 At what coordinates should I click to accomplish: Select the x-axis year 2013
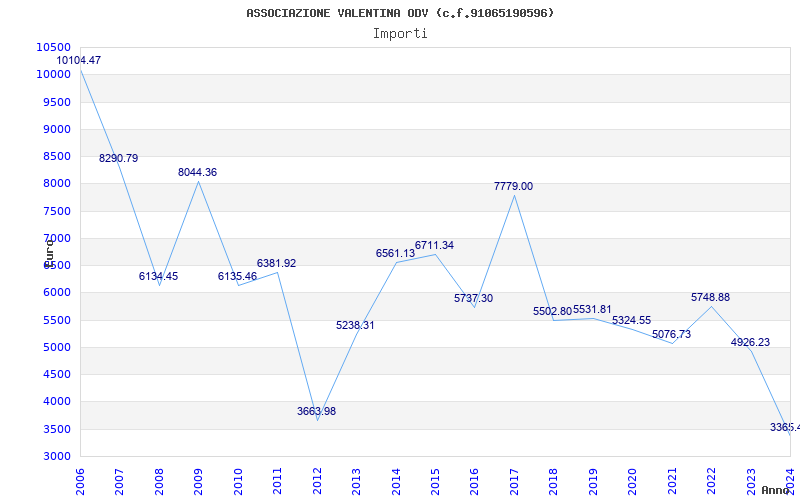356,481
